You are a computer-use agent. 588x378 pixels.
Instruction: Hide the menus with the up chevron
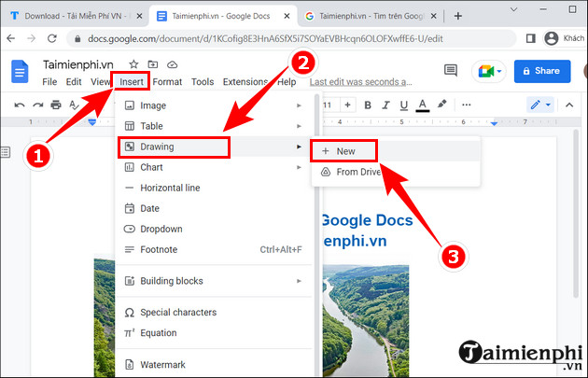tap(569, 105)
